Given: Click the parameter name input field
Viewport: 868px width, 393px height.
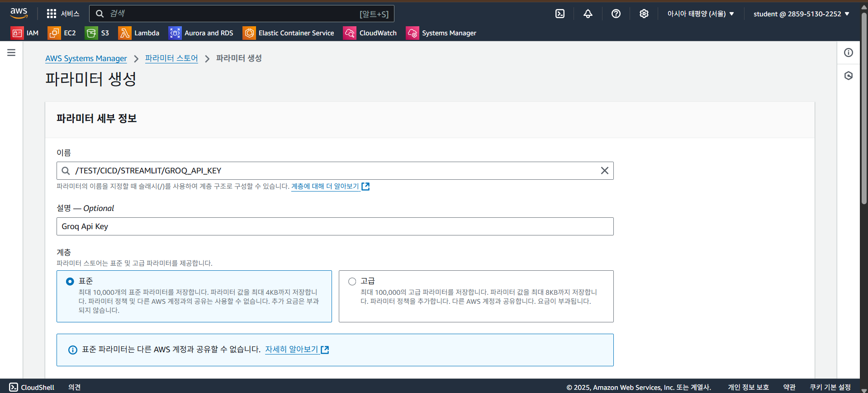Looking at the screenshot, I should 335,171.
